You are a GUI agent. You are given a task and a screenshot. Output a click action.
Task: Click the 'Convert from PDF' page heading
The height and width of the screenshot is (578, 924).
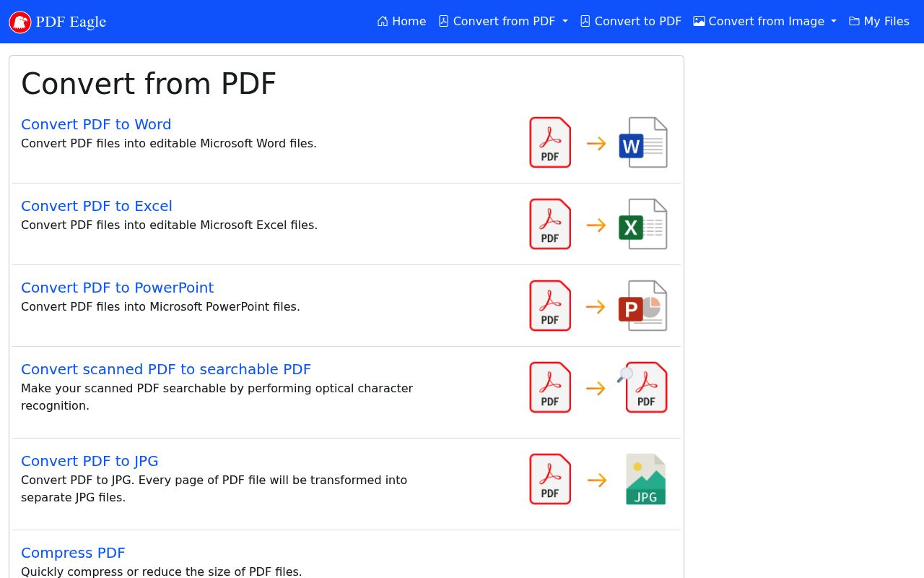pyautogui.click(x=149, y=84)
